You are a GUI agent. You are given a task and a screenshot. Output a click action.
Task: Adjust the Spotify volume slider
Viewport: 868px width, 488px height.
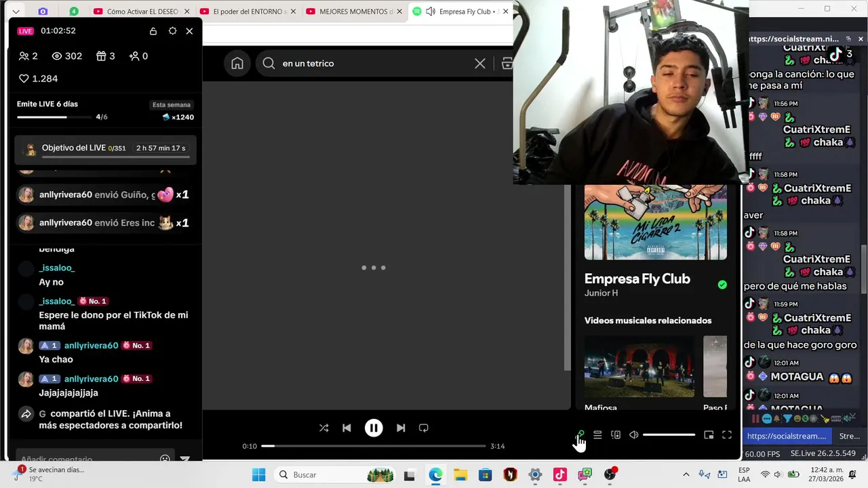tap(669, 435)
